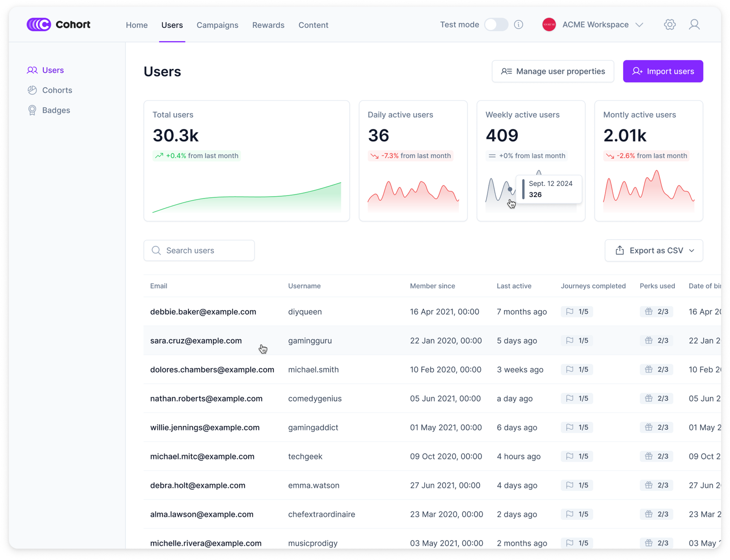The image size is (730, 560).
Task: Toggle the Test mode switch
Action: (x=496, y=25)
